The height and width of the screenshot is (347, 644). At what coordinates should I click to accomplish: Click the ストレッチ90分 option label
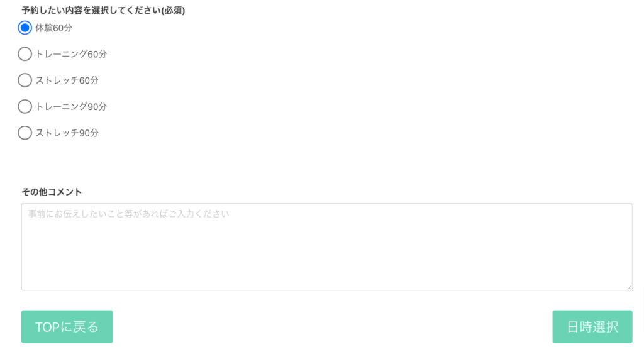click(x=67, y=133)
